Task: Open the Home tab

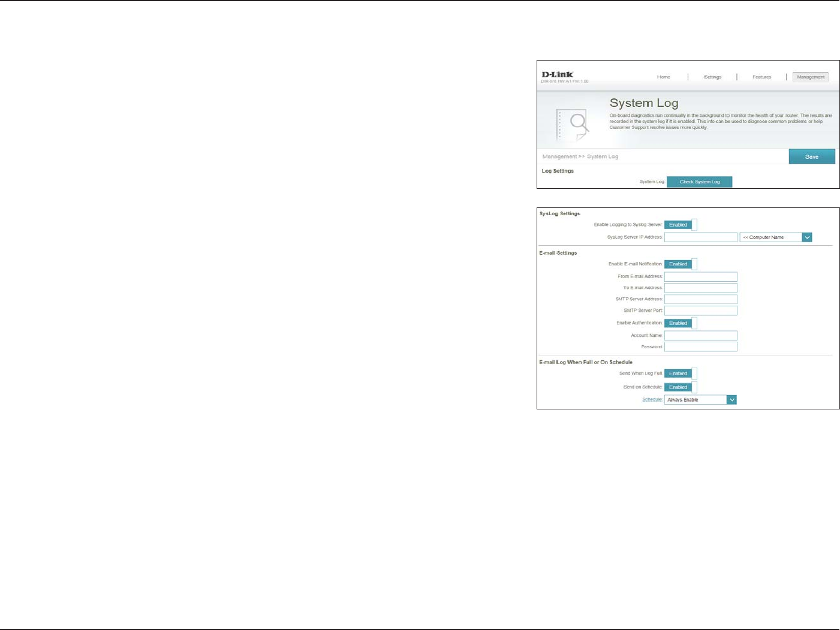Action: coord(663,77)
